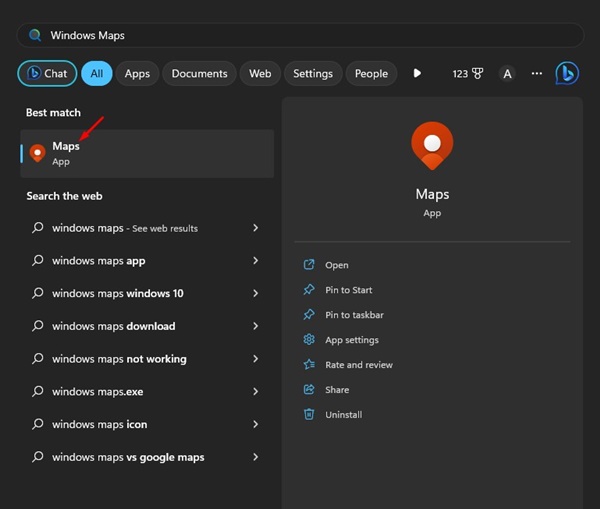Image resolution: width=600 pixels, height=509 pixels.
Task: Click the 'windows maps windows 10' suggestion text
Action: pos(118,294)
